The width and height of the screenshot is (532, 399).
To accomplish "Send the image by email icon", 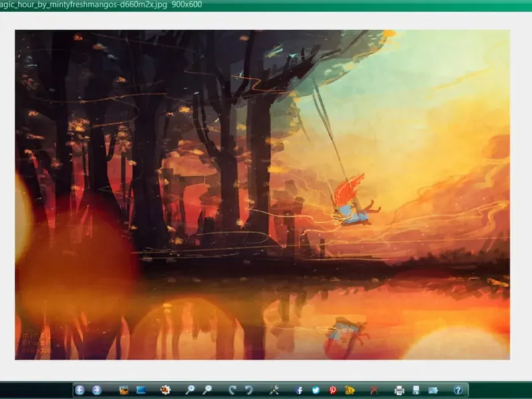I will 433,390.
